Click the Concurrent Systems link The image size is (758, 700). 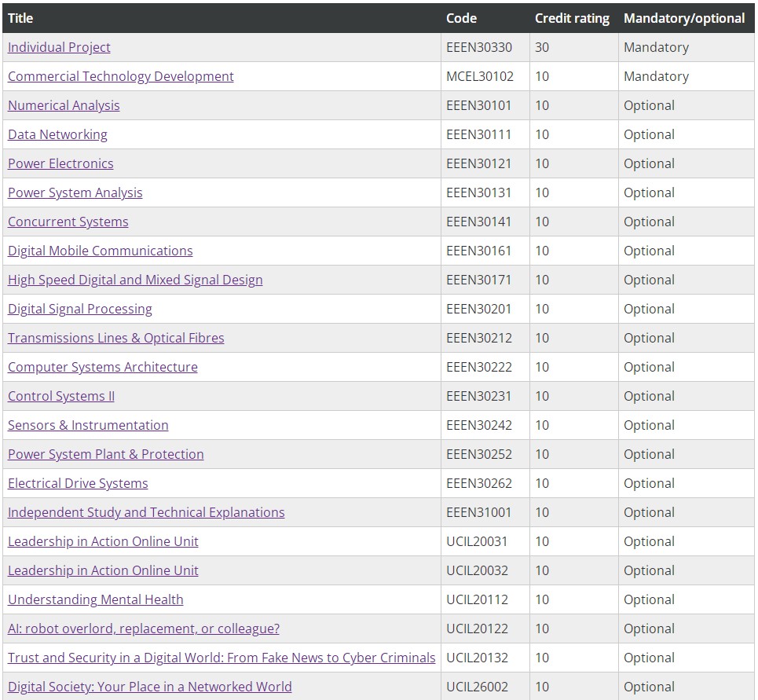(68, 222)
